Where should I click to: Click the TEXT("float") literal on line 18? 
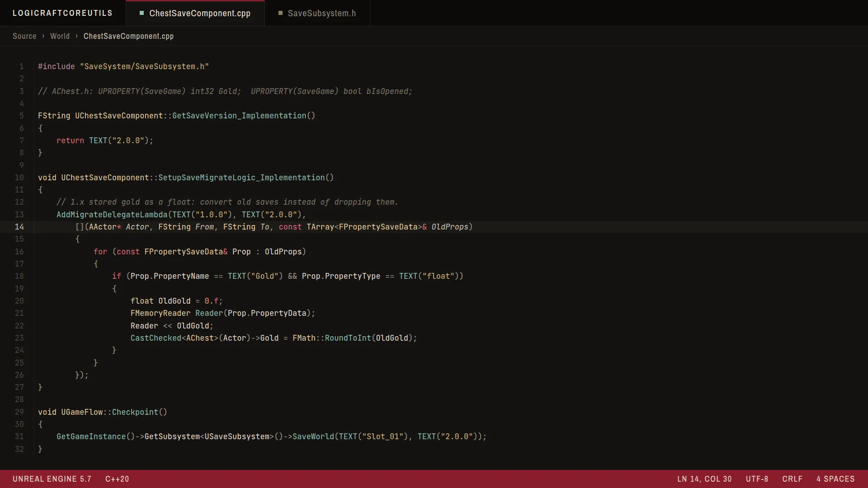(429, 276)
